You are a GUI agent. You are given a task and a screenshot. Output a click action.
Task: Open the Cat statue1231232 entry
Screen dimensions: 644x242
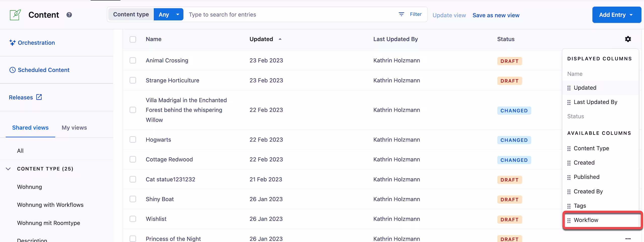pos(171,179)
